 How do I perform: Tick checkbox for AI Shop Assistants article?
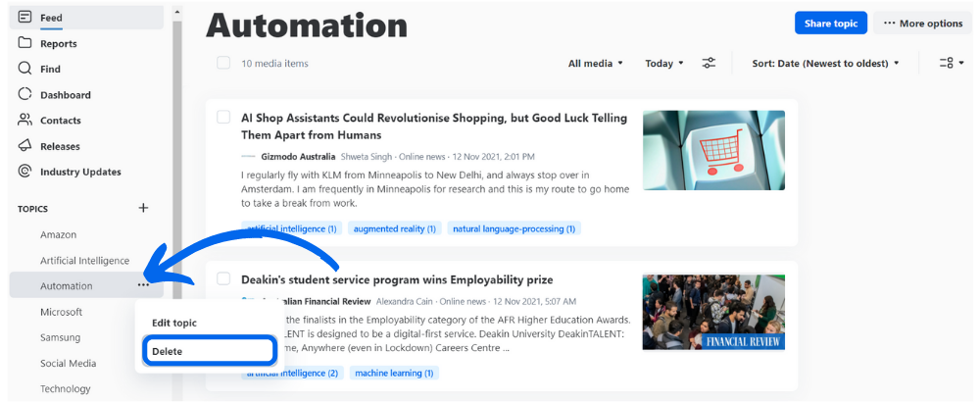[223, 117]
